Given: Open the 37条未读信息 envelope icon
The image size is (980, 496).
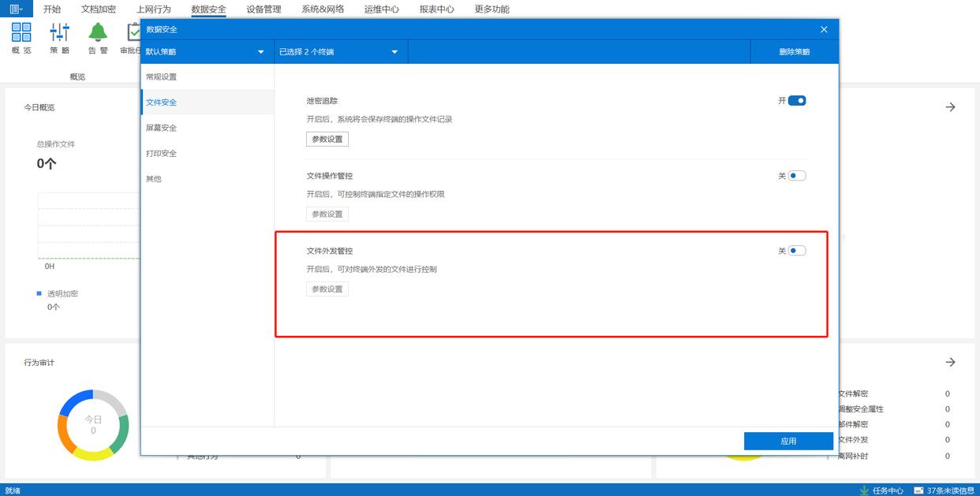Looking at the screenshot, I should pos(918,490).
